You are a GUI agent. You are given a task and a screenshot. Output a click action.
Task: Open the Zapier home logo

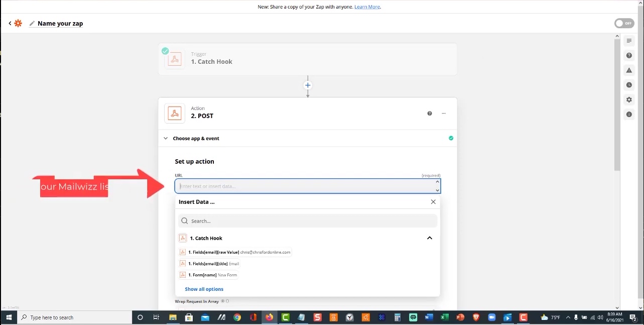(18, 23)
